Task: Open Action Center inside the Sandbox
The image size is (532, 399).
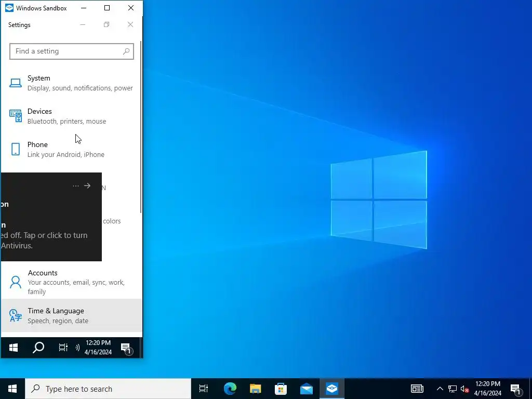Action: (127, 348)
